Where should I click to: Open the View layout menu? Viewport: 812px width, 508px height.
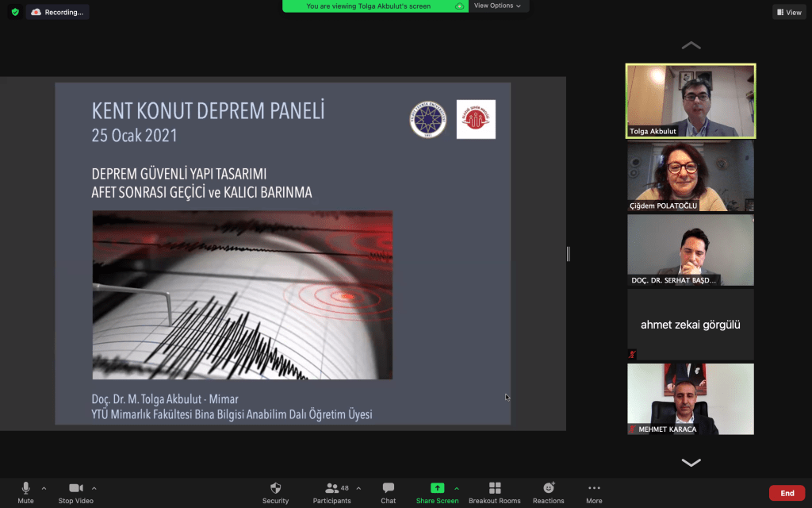[789, 12]
